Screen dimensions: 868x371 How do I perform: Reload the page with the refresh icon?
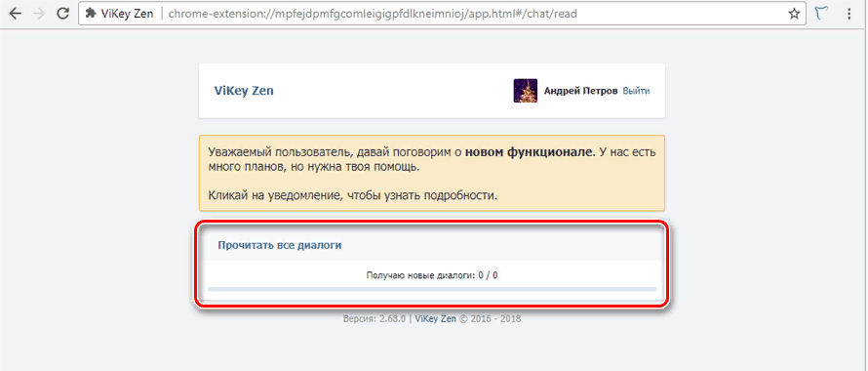coord(63,14)
